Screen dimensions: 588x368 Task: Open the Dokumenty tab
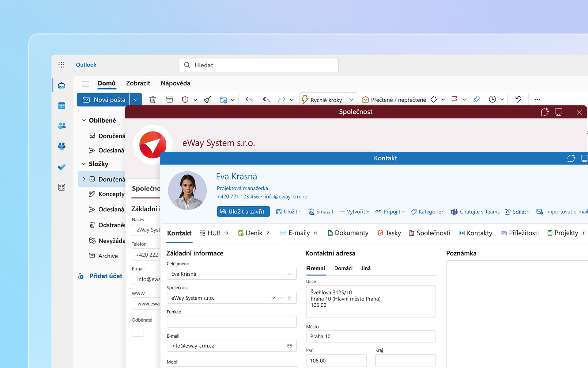coord(348,233)
